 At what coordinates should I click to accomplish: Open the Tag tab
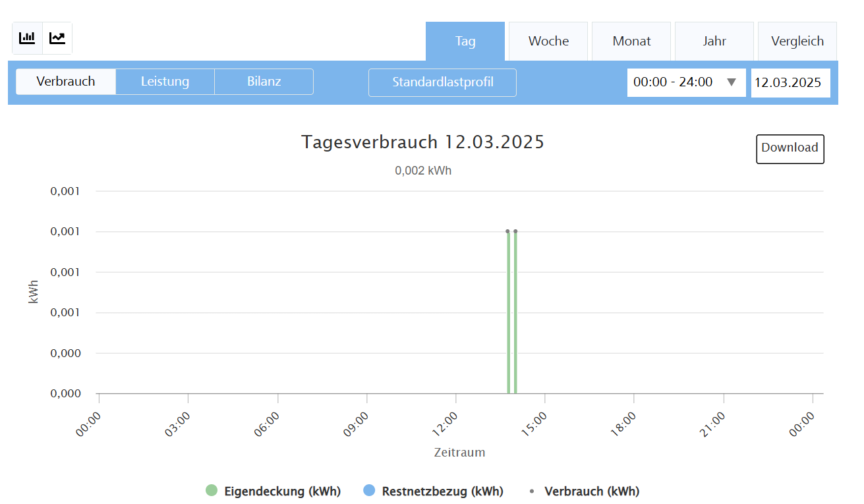pos(465,41)
